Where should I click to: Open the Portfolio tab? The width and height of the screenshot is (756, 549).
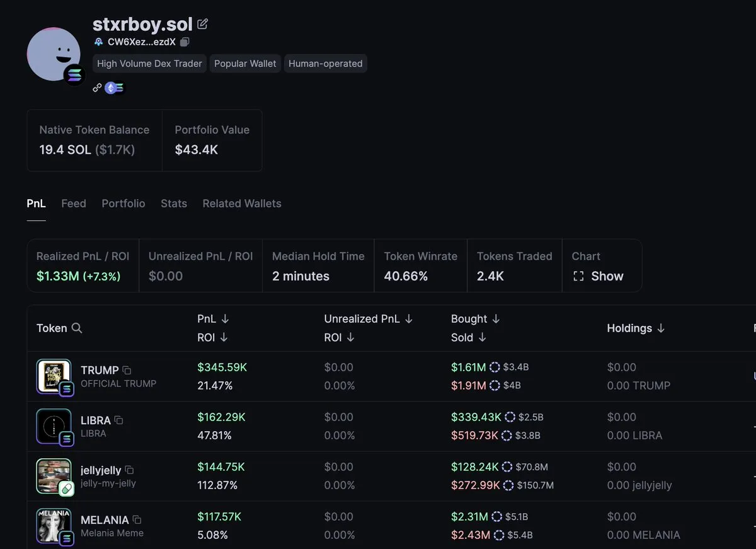pyautogui.click(x=123, y=204)
